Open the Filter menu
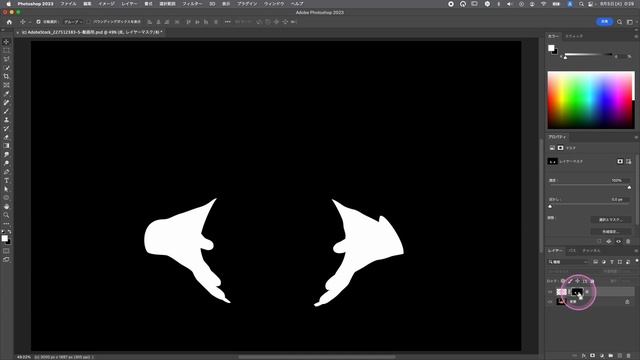This screenshot has height=360, width=640. tap(192, 4)
